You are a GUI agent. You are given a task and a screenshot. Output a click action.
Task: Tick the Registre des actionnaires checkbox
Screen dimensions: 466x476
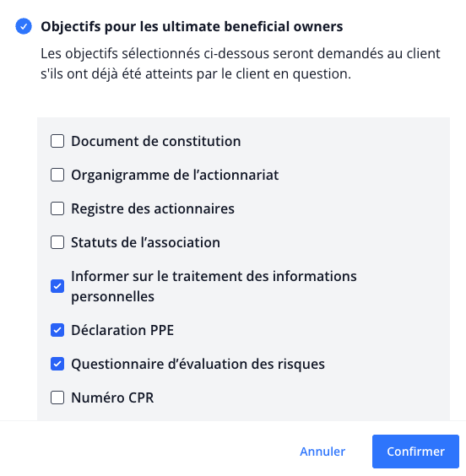57,208
